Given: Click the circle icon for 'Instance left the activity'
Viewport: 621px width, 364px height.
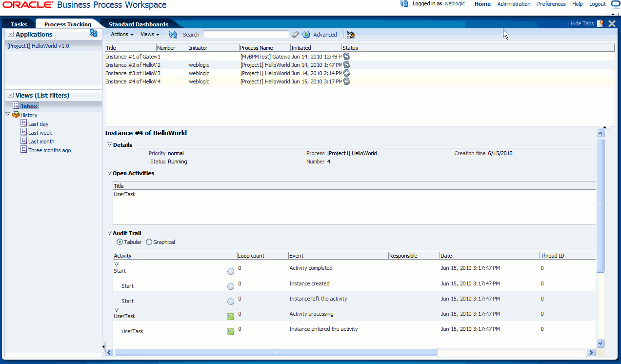Looking at the screenshot, I should click(x=231, y=302).
